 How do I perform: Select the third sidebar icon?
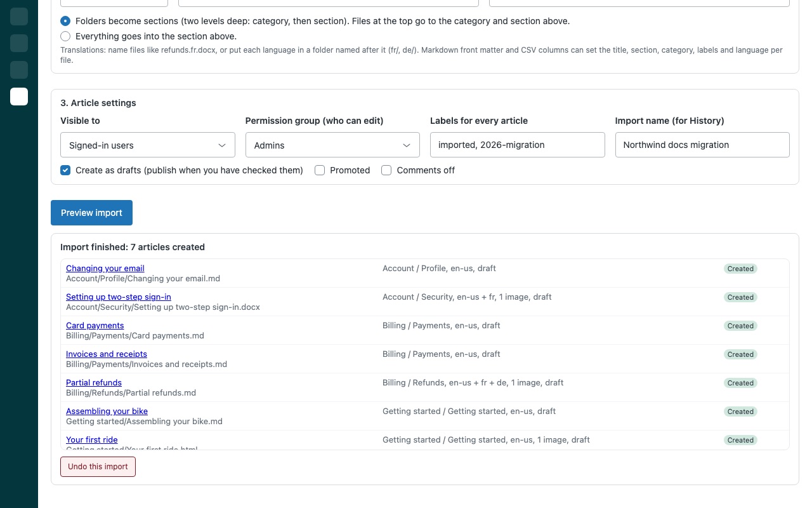click(x=19, y=70)
